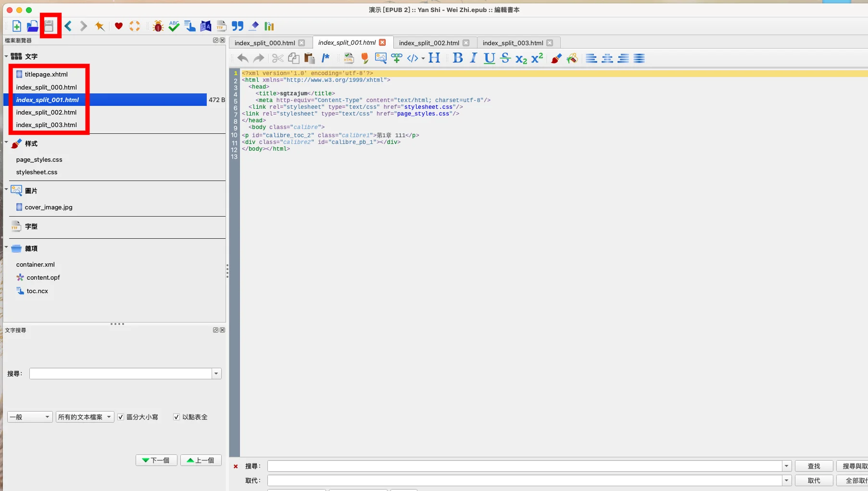Click the orange lifebuoy help icon
The width and height of the screenshot is (868, 491).
tap(135, 26)
